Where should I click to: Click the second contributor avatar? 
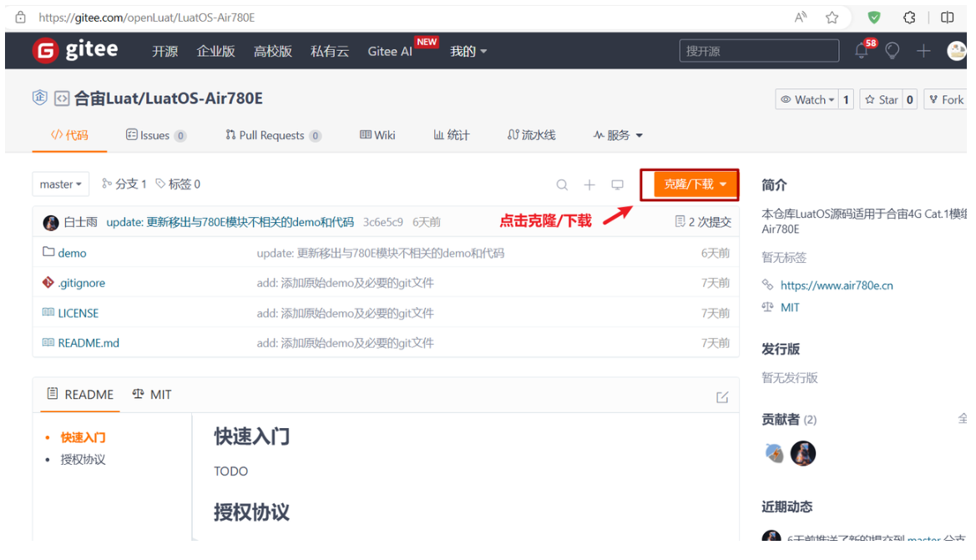point(803,453)
